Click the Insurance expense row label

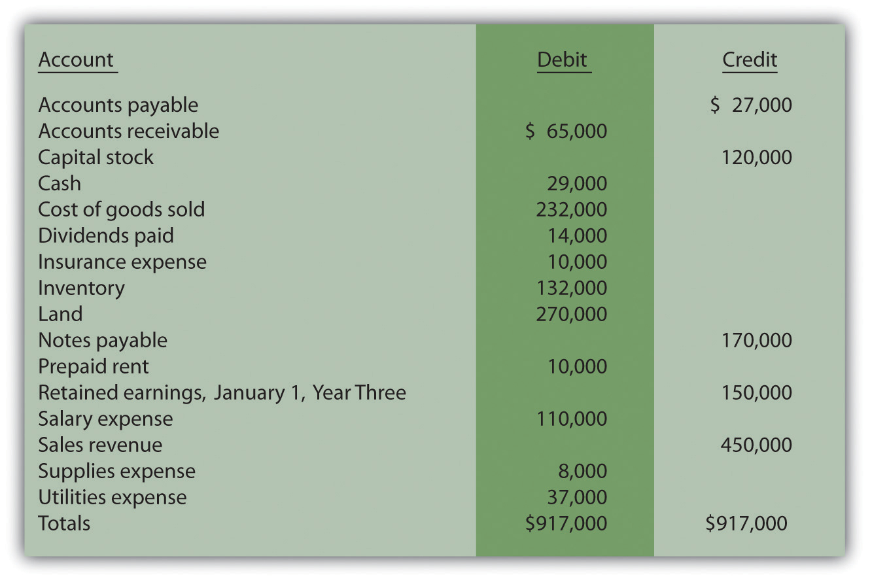tap(122, 262)
